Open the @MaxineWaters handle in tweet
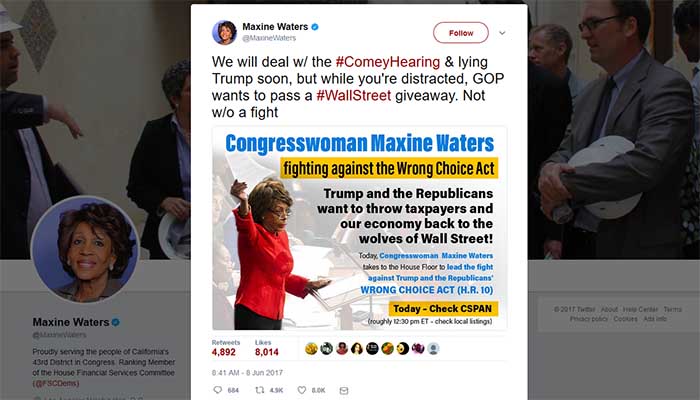Screen dimensions: 700x400 pos(269,38)
